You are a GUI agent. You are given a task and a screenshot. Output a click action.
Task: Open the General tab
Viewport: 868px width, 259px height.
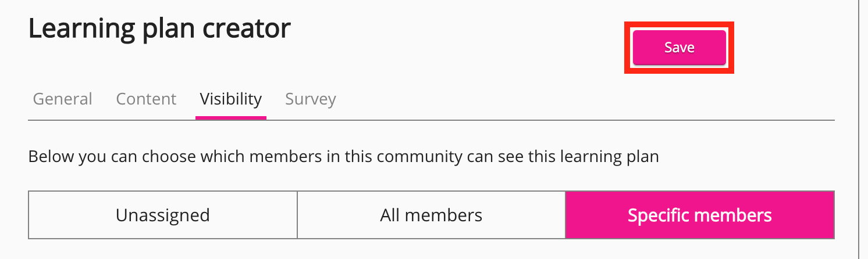(62, 99)
